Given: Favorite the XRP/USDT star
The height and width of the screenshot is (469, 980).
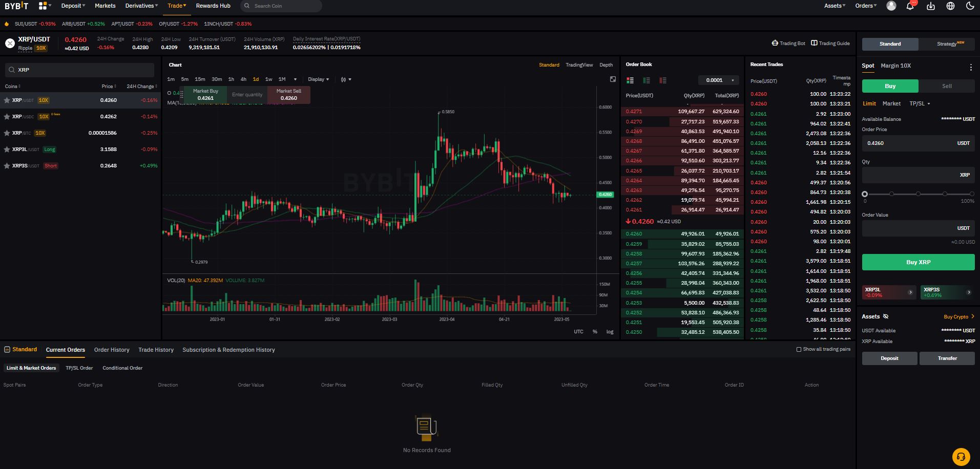Looking at the screenshot, I should [x=7, y=100].
